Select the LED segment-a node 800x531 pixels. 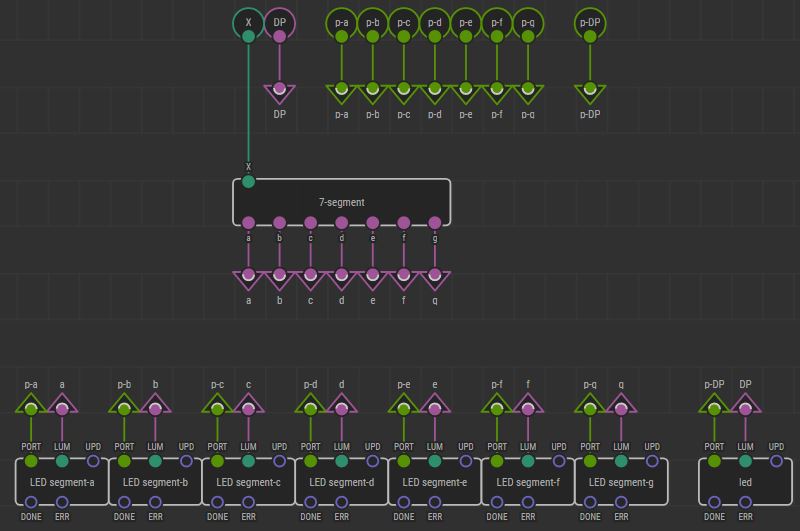coord(62,482)
